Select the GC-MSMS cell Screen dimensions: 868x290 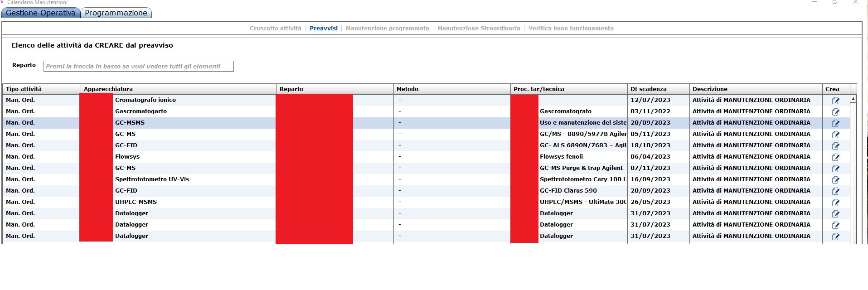click(130, 123)
